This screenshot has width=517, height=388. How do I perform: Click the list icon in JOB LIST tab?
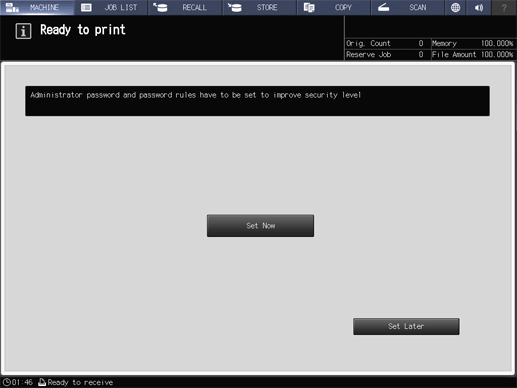click(x=86, y=7)
